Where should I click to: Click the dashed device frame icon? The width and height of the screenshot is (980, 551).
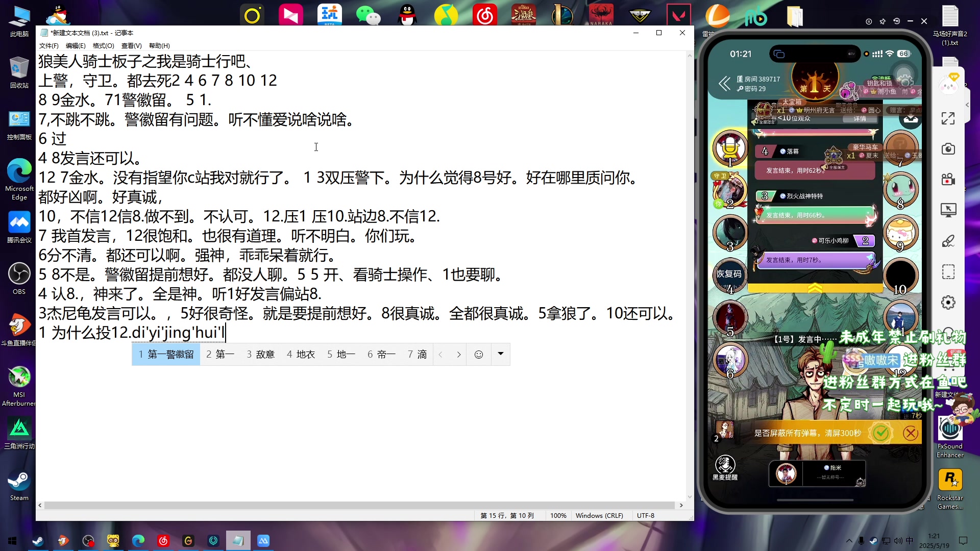pos(948,271)
